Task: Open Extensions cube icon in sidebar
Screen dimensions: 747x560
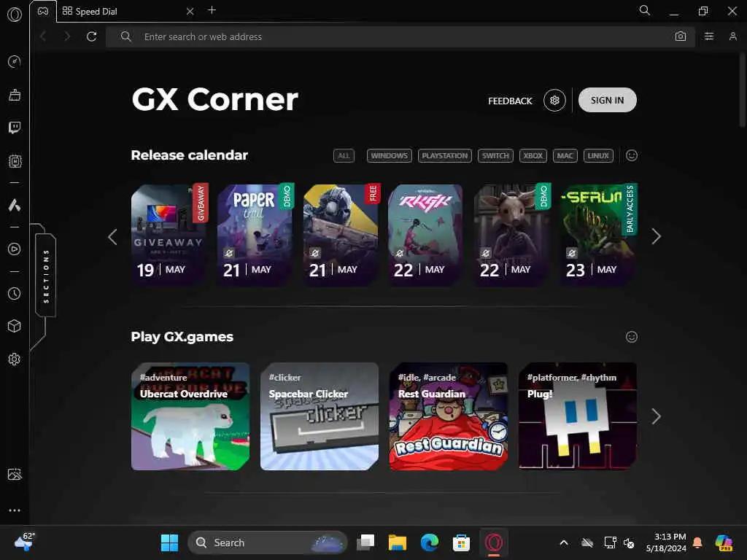Action: pos(15,326)
